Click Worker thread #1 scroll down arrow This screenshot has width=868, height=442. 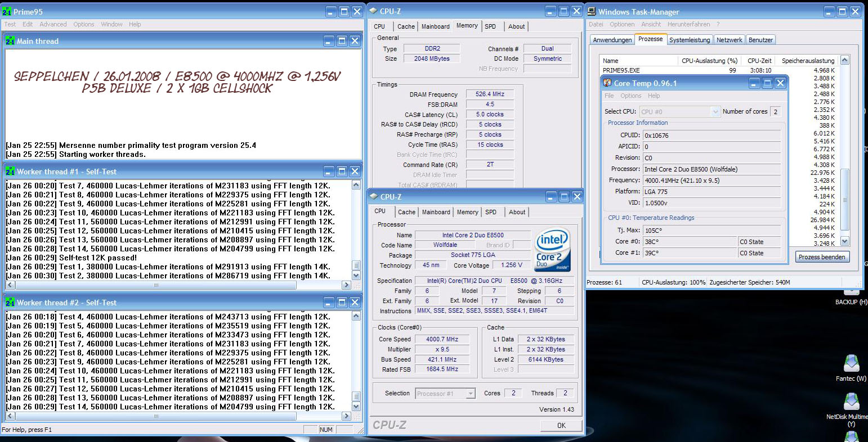356,276
